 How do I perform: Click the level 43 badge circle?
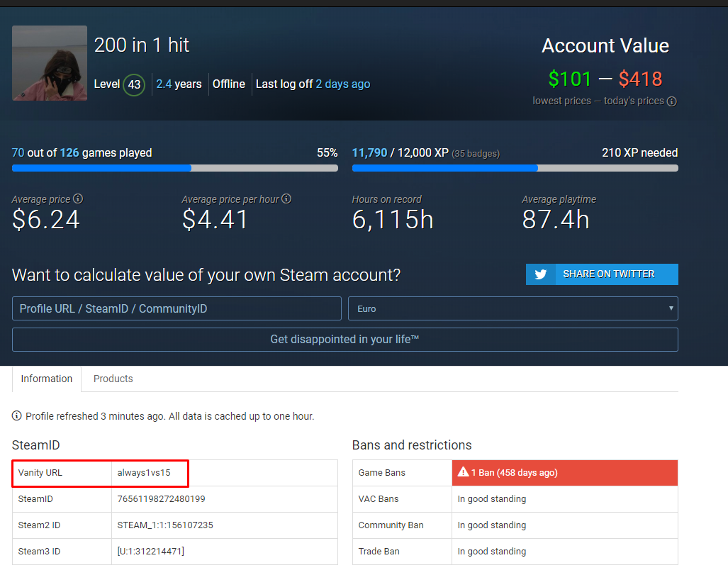134,84
